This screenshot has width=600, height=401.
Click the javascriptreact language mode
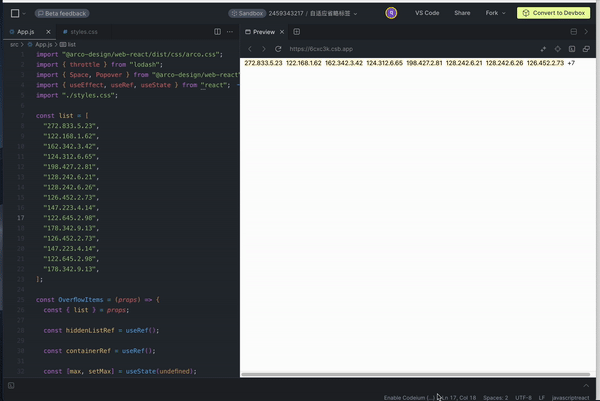pos(570,398)
